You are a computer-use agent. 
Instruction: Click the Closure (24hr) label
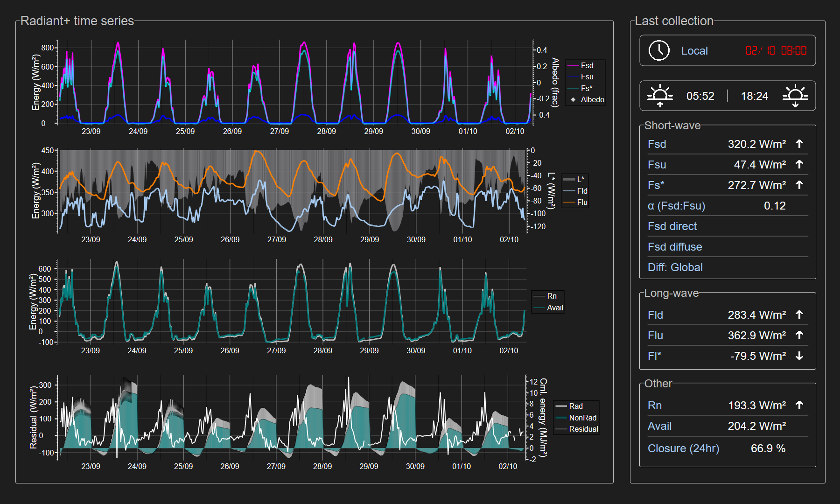pos(683,448)
